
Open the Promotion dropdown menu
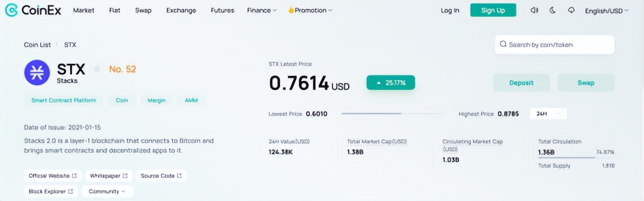(309, 10)
